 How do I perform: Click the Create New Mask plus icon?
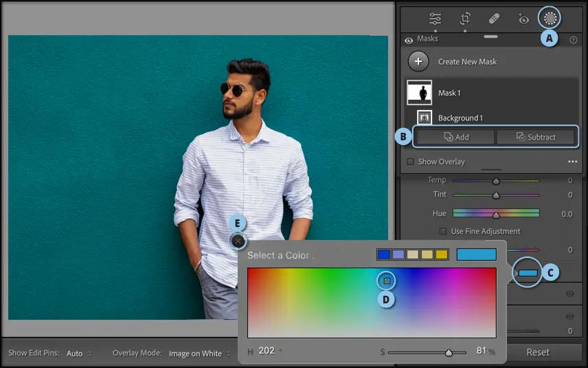click(418, 61)
